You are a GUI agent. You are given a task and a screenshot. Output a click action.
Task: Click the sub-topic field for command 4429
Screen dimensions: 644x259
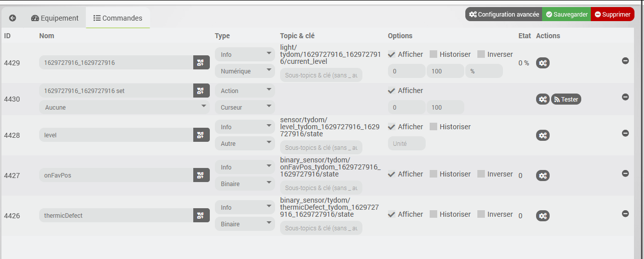tap(321, 75)
